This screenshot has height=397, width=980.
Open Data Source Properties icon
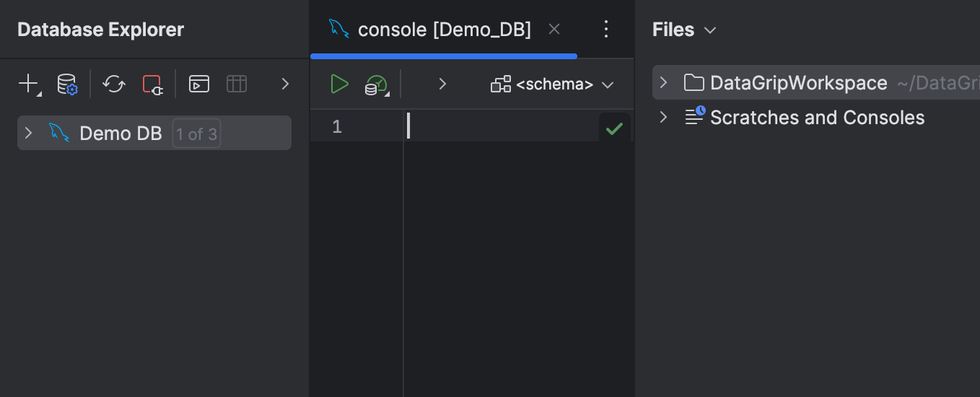click(67, 84)
